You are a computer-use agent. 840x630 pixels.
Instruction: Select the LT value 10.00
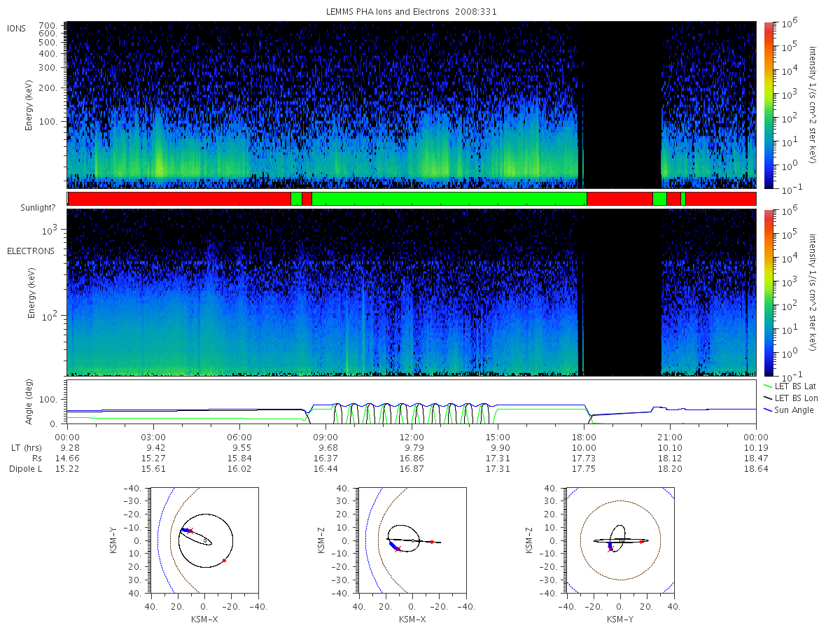[x=584, y=447]
